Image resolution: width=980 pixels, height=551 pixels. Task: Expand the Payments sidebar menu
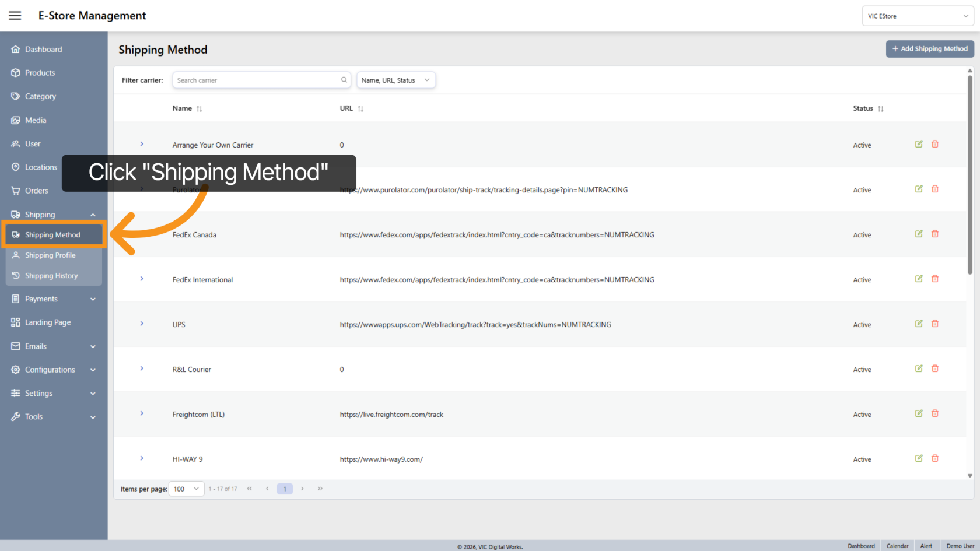pyautogui.click(x=52, y=299)
